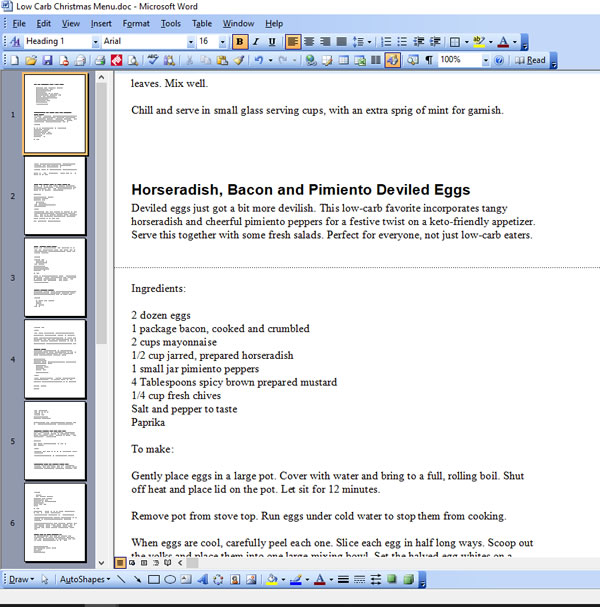
Task: Click the Open folder icon
Action: click(x=31, y=60)
